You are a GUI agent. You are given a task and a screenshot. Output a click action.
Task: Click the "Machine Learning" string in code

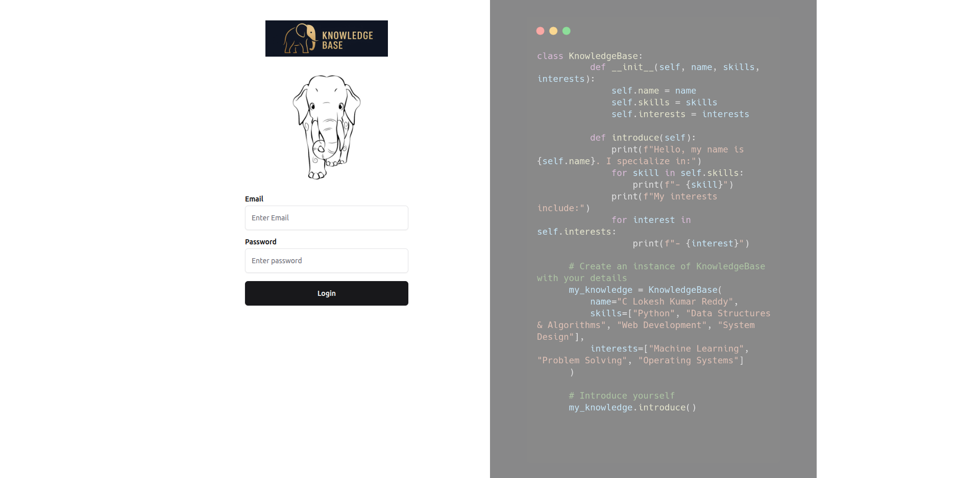point(696,349)
